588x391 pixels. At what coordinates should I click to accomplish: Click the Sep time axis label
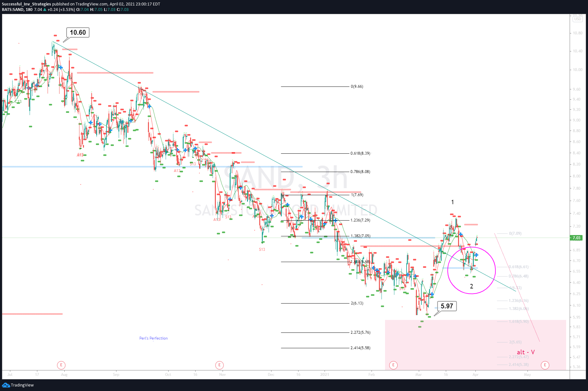click(x=116, y=375)
